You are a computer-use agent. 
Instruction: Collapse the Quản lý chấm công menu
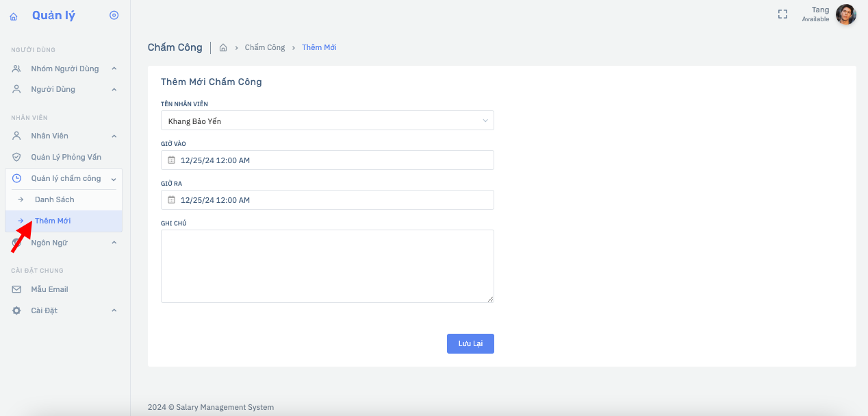pos(114,179)
